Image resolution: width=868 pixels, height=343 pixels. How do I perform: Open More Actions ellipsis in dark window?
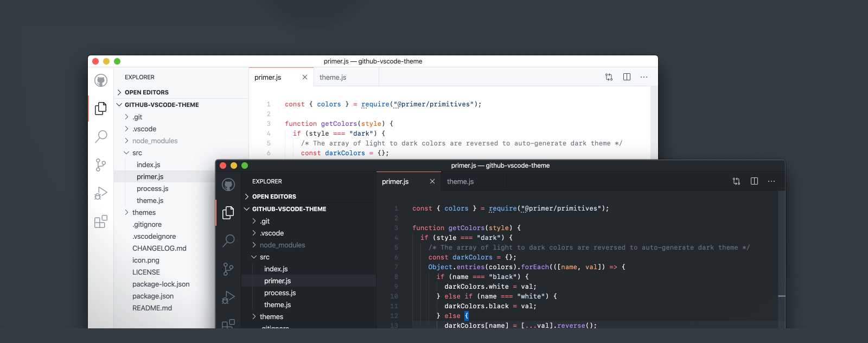pyautogui.click(x=771, y=181)
